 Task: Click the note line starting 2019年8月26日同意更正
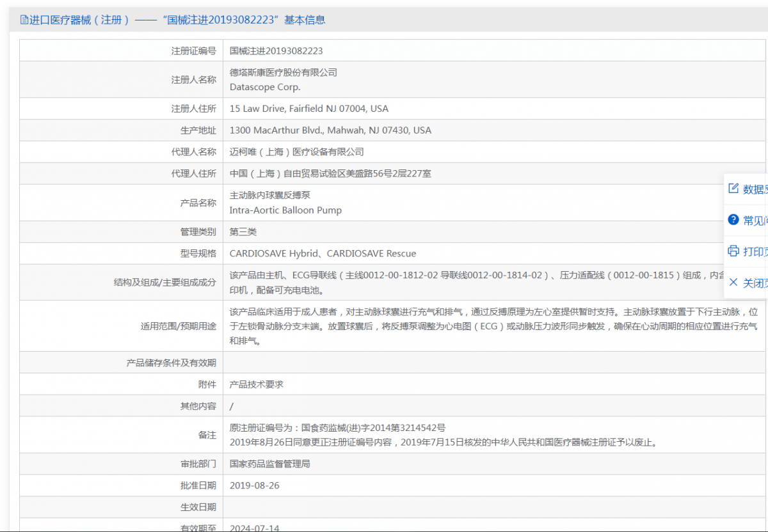(444, 442)
